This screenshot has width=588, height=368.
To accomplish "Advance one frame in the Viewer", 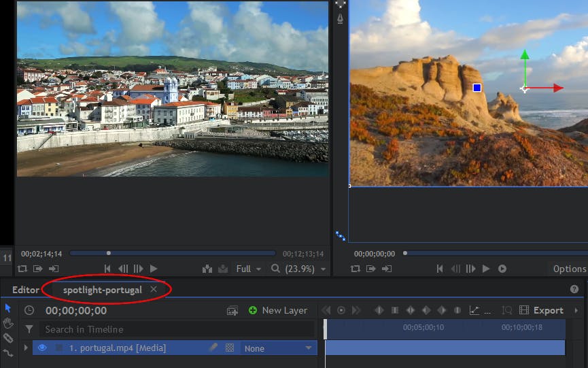I will [x=470, y=269].
